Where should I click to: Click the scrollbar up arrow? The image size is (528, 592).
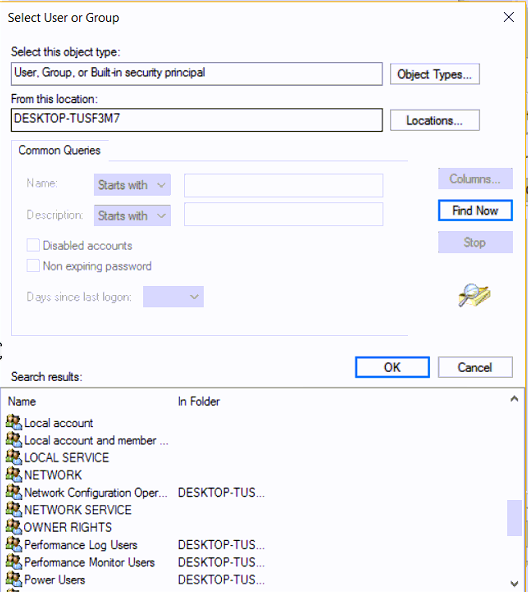(514, 399)
